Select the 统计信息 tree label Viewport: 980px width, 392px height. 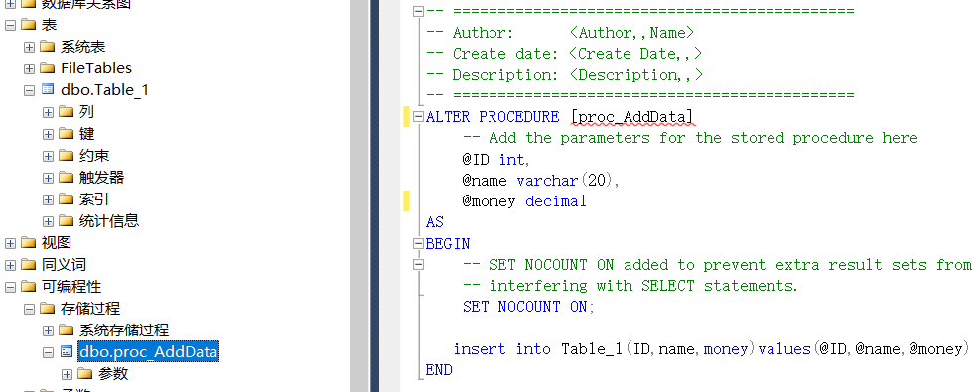coord(109,221)
